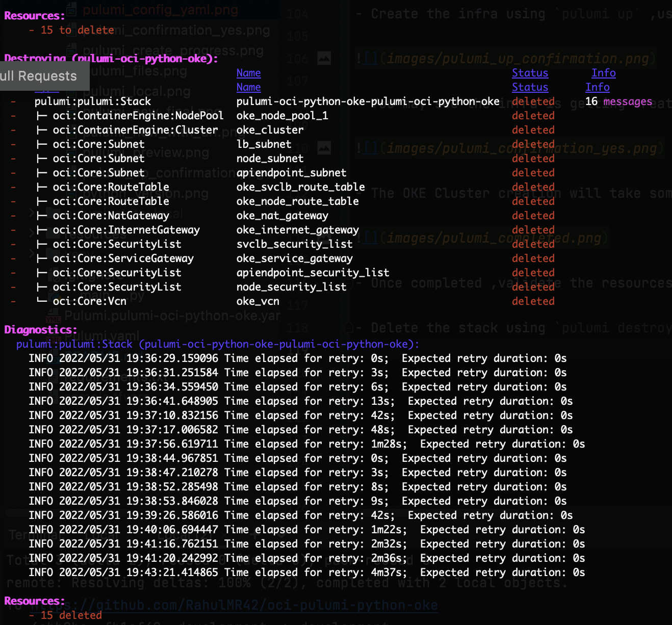The width and height of the screenshot is (672, 625).
Task: Select log line timestamped 19:39:26.586016
Action: click(301, 515)
